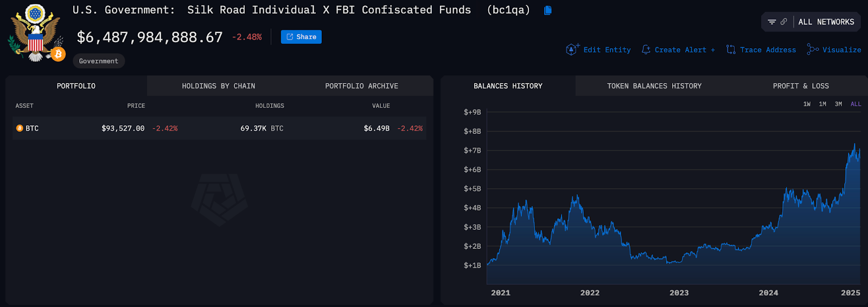Image resolution: width=868 pixels, height=307 pixels.
Task: Select the BALANCES HISTORY tab
Action: [x=508, y=86]
